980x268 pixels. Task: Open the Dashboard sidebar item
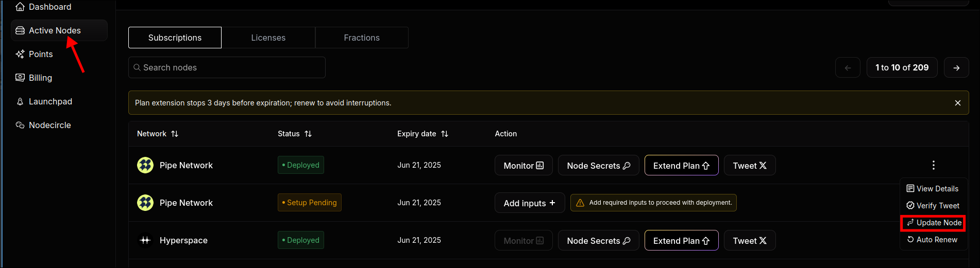43,7
